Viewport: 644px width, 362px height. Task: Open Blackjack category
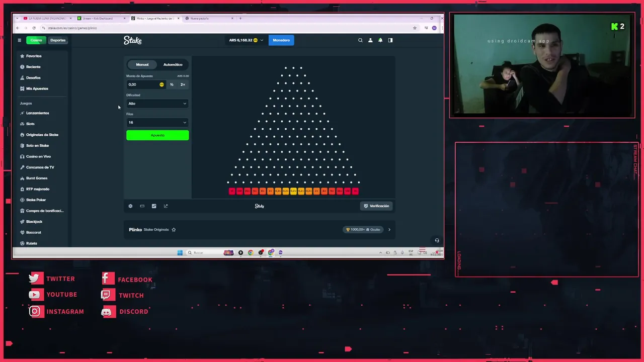[34, 222]
